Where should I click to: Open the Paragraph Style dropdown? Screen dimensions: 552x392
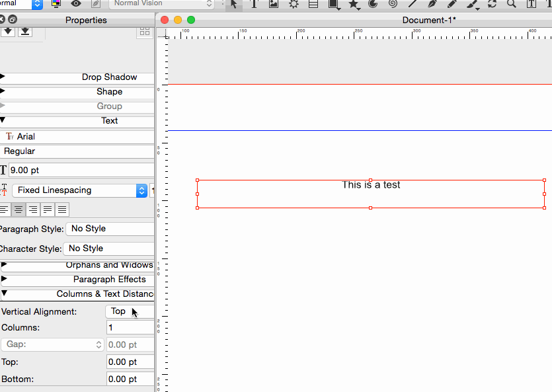tap(110, 229)
